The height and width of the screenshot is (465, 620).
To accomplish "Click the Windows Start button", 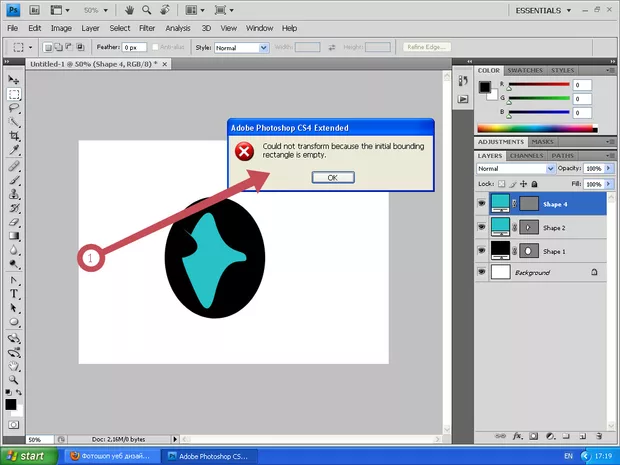I will pos(28,456).
